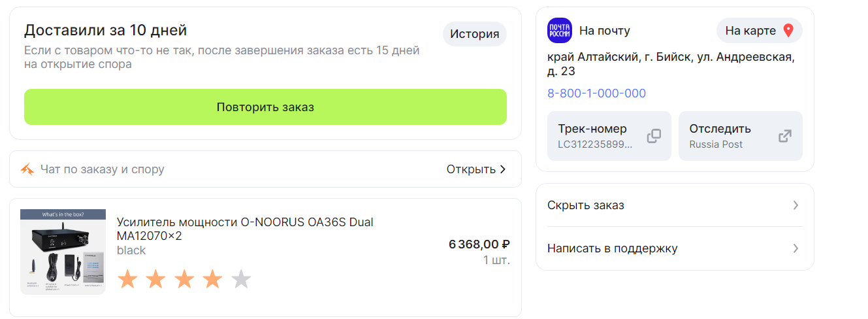Screen dimensions: 868x319
Task: Select the third rating star
Action: click(x=184, y=280)
